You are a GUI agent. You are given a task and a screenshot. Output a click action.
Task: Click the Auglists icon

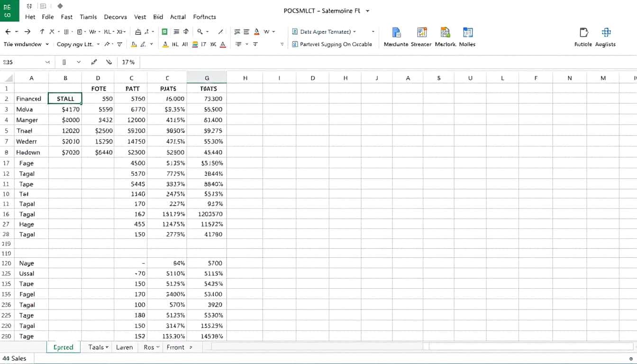tap(606, 32)
